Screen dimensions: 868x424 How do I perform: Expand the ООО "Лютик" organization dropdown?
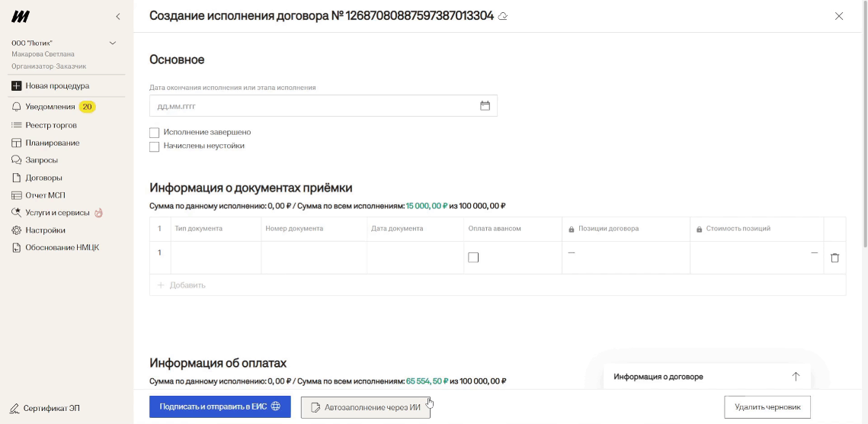pyautogui.click(x=113, y=43)
